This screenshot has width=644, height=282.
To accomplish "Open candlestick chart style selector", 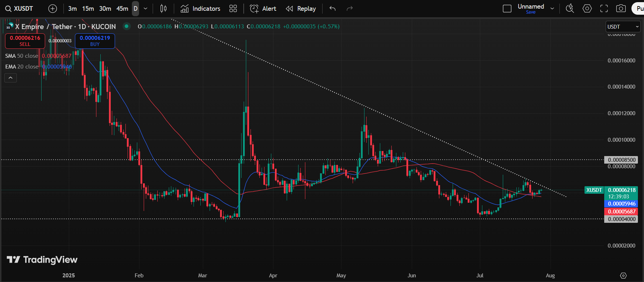I will [x=163, y=9].
